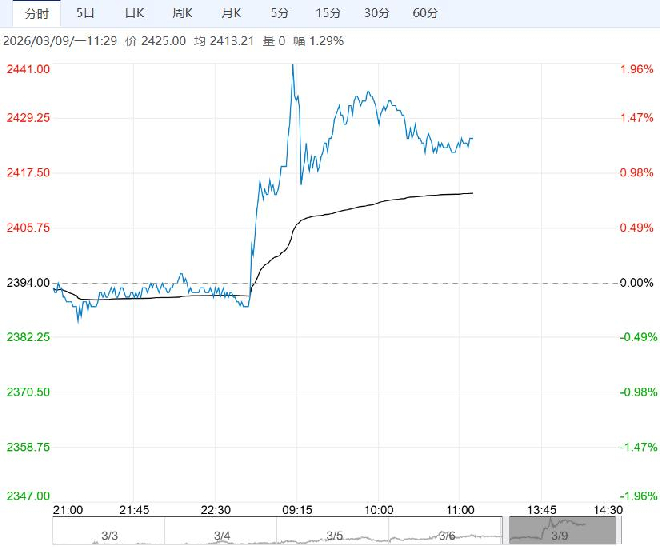Switch to 15分 interval tab
This screenshot has height=547, width=660.
327,13
